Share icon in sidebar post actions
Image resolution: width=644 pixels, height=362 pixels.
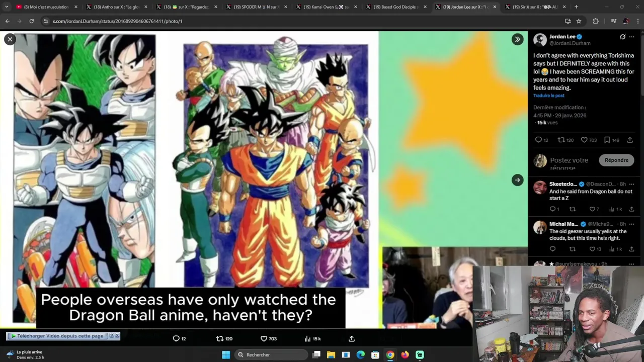coord(630,140)
